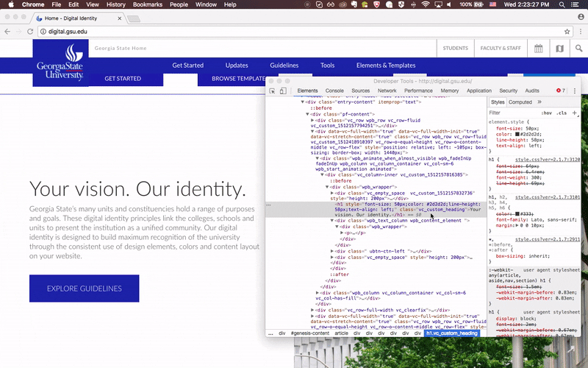Open Chrome's three-dot menu
The image size is (588, 368).
581,32
